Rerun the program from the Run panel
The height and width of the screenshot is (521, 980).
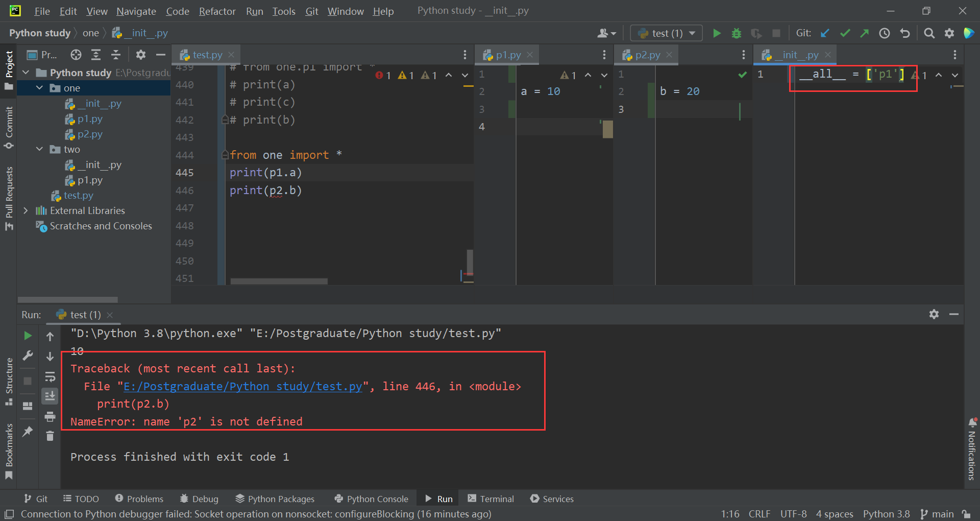click(28, 336)
